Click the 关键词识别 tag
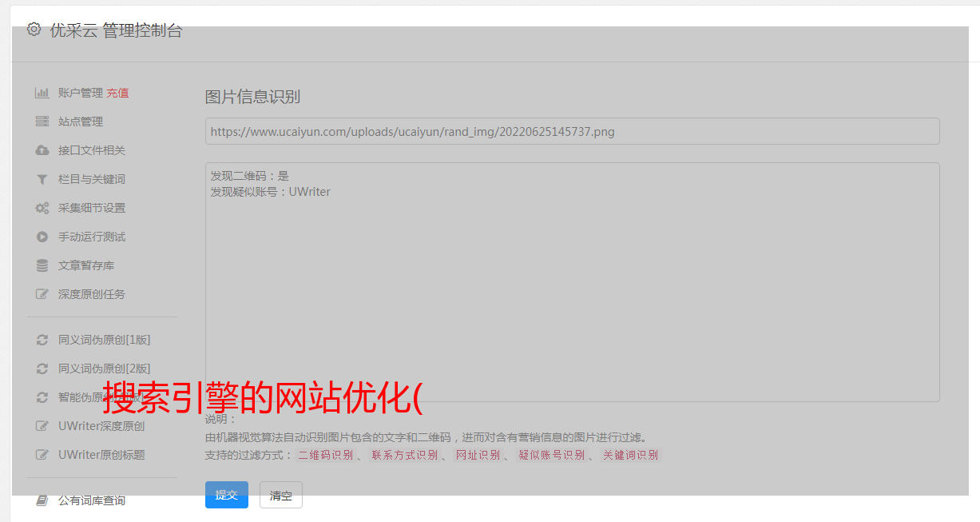This screenshot has width=980, height=522. pyautogui.click(x=631, y=455)
